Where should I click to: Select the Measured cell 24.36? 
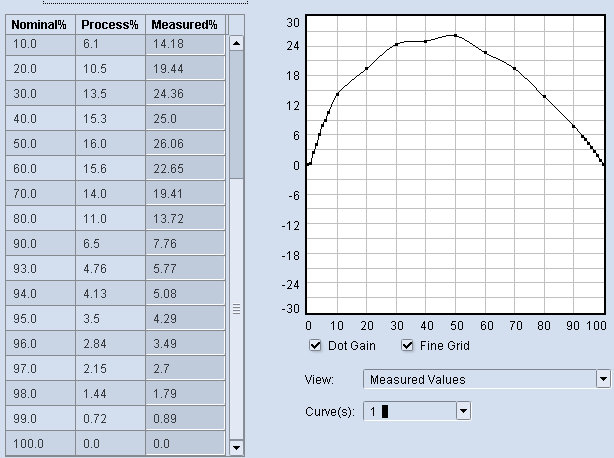point(186,94)
